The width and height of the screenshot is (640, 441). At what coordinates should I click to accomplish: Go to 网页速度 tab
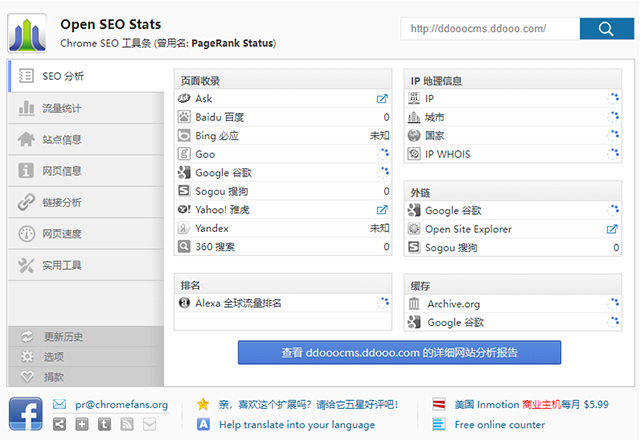pos(62,233)
